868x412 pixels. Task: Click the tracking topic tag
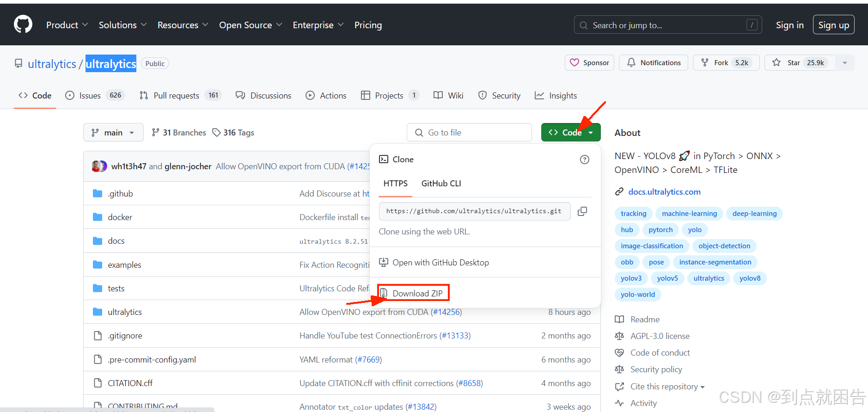tap(633, 214)
